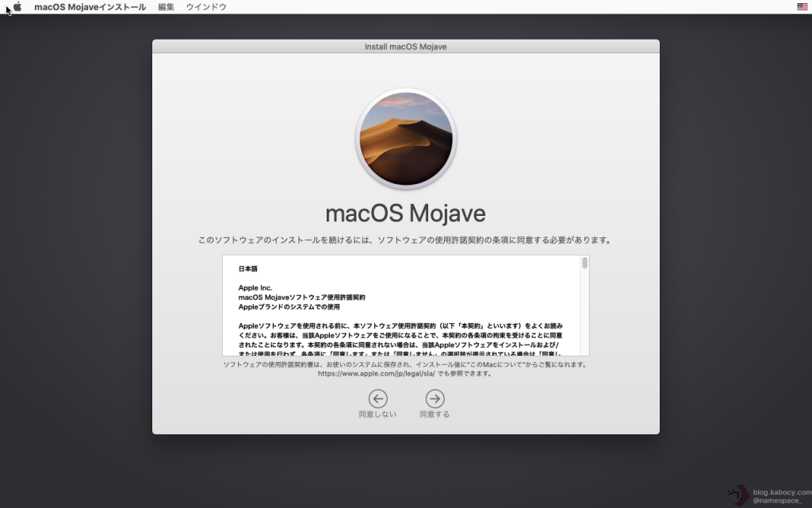Open the ウインドウ menu
Image resolution: width=812 pixels, height=508 pixels.
tap(206, 7)
